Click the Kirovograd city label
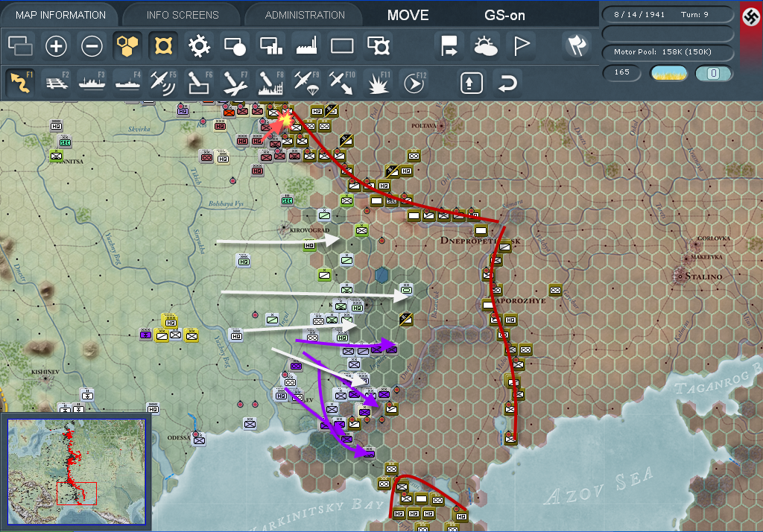Viewport: 763px width, 532px height. (x=309, y=230)
